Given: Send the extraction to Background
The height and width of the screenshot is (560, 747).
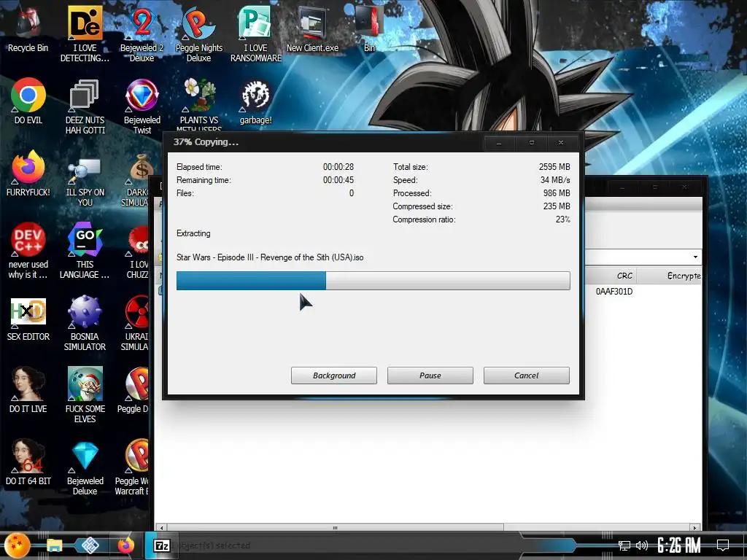Looking at the screenshot, I should click(x=334, y=376).
